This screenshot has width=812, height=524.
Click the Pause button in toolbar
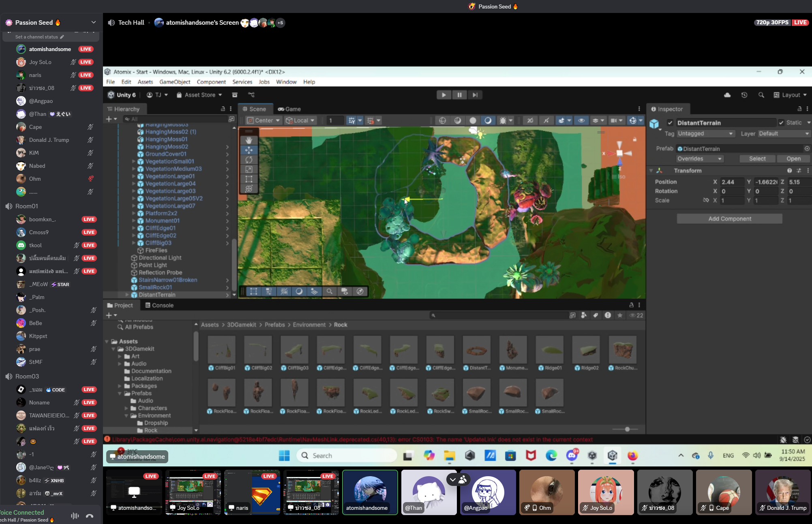click(x=459, y=95)
